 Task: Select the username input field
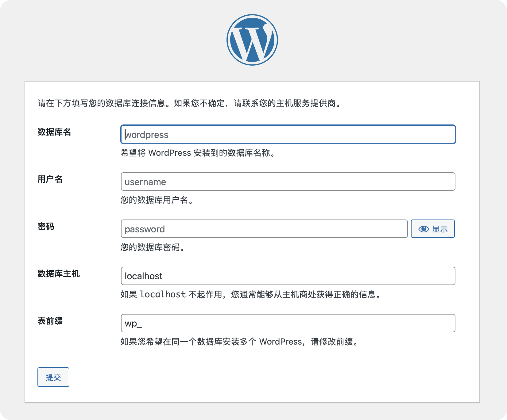pyautogui.click(x=288, y=181)
